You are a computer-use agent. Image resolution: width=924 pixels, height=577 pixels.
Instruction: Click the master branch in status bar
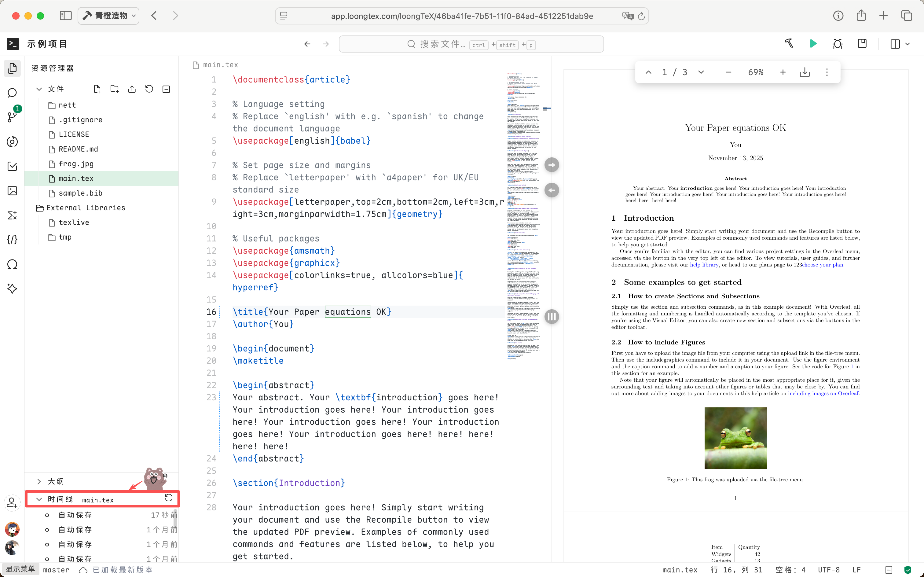pyautogui.click(x=56, y=570)
